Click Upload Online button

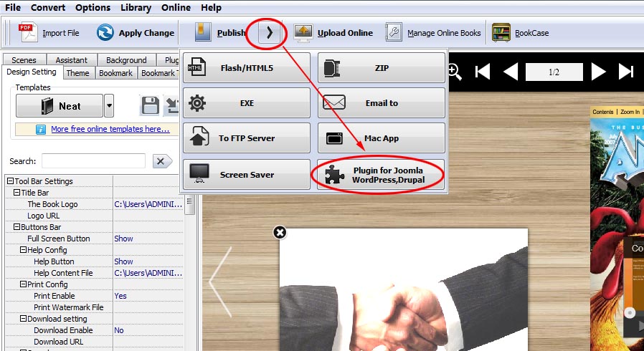coord(333,33)
